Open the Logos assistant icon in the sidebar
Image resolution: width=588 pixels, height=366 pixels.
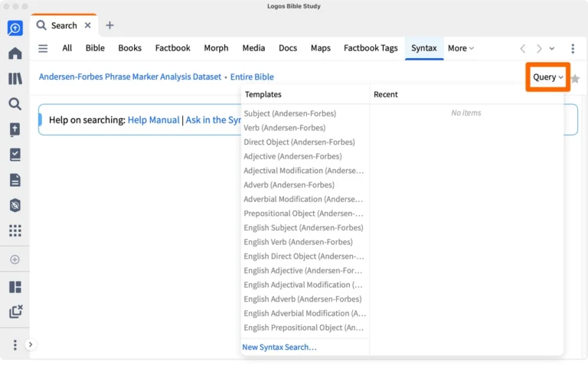[x=15, y=28]
